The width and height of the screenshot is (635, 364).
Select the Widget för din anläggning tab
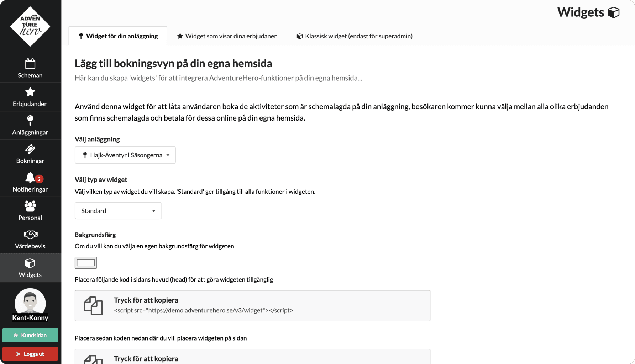pyautogui.click(x=118, y=36)
